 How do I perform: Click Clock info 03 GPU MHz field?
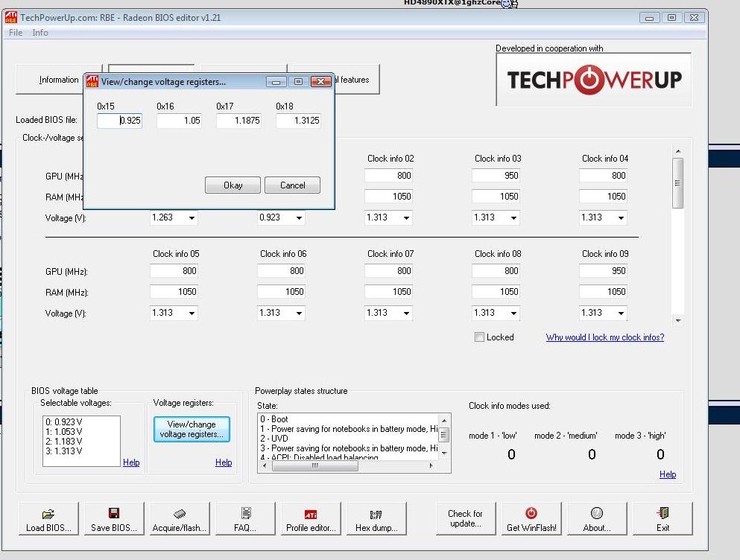[x=496, y=176]
